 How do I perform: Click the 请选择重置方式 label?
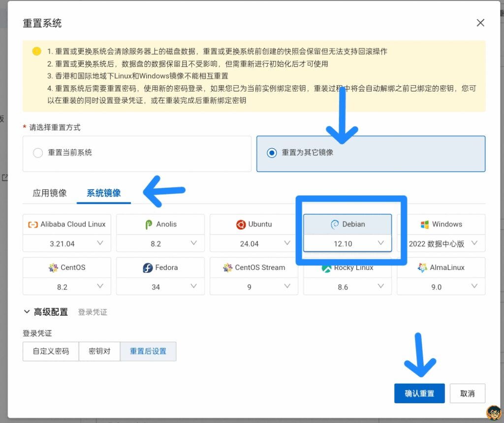coord(55,128)
